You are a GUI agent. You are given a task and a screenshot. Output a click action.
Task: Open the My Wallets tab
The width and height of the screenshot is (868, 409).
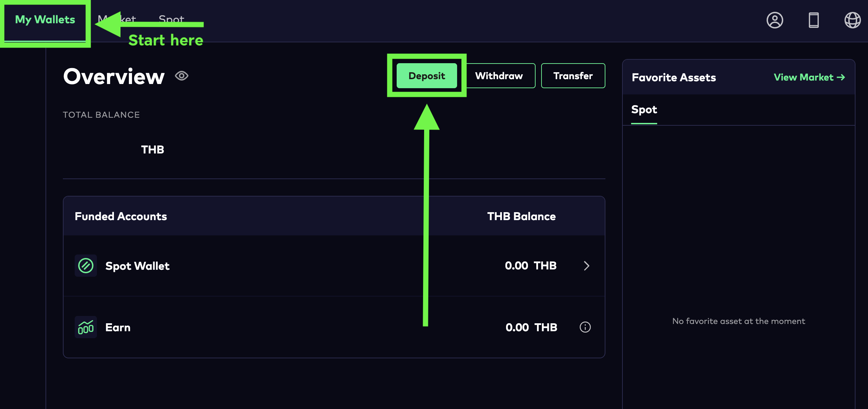[x=45, y=20]
